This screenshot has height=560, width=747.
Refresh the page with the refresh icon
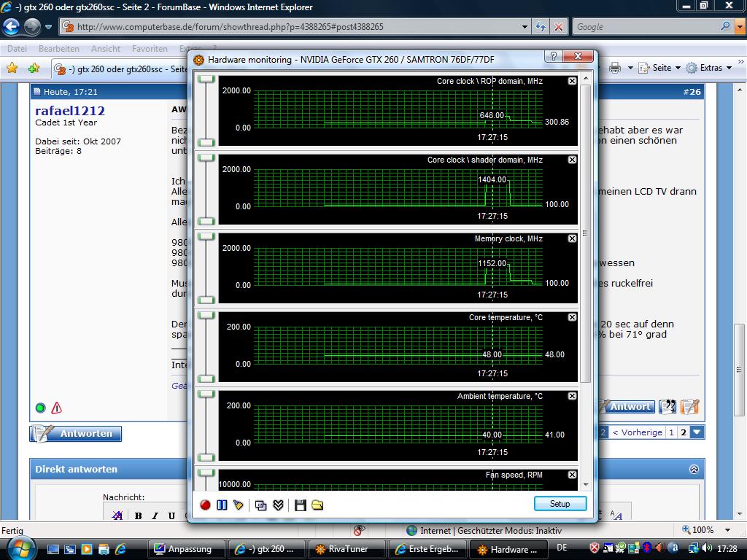click(541, 27)
